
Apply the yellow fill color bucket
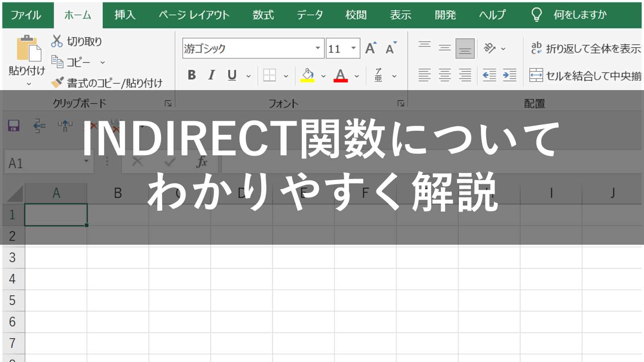point(308,75)
